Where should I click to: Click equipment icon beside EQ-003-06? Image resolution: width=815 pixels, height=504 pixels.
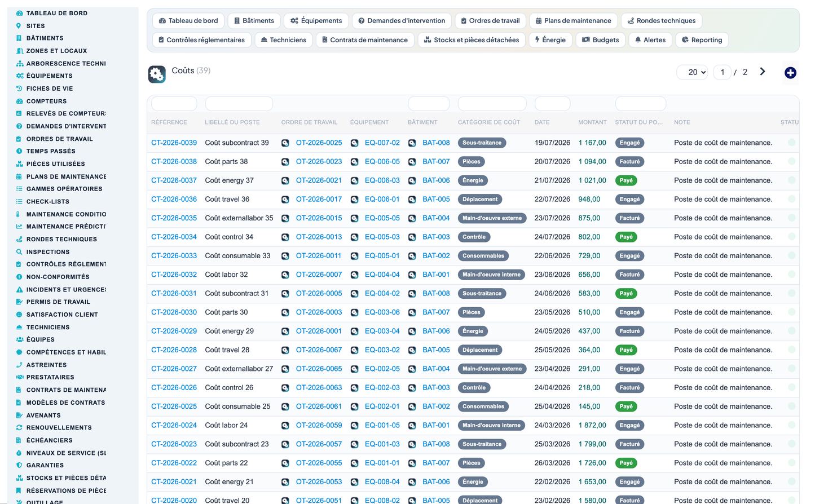pos(354,312)
